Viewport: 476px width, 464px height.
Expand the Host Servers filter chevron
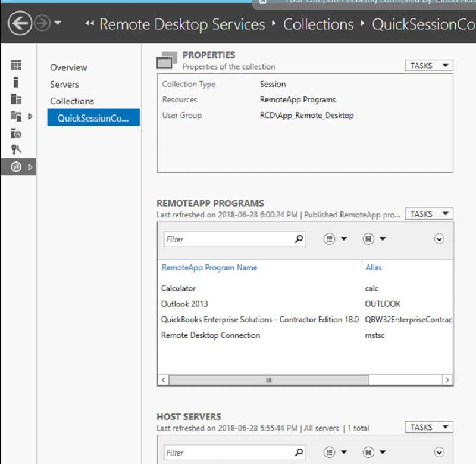point(439,453)
